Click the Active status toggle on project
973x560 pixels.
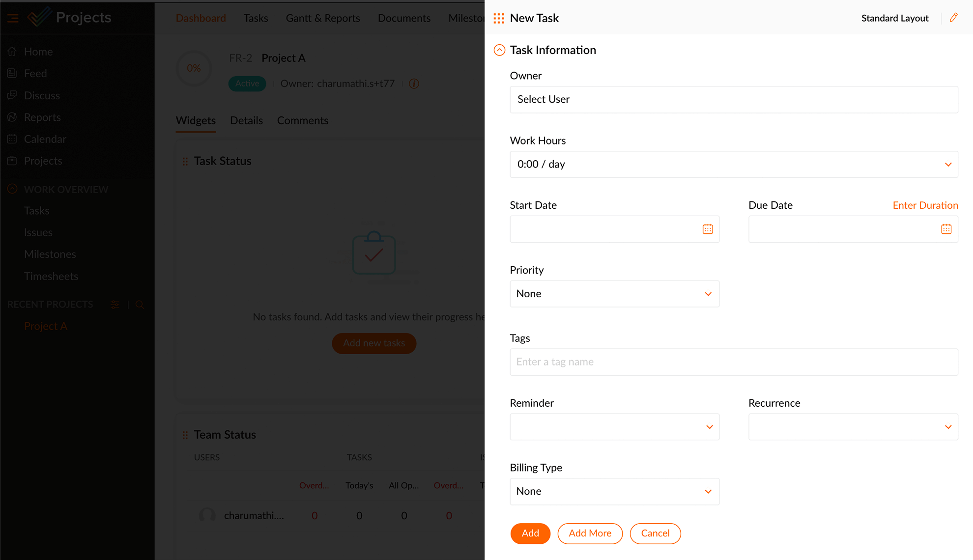[x=247, y=83]
